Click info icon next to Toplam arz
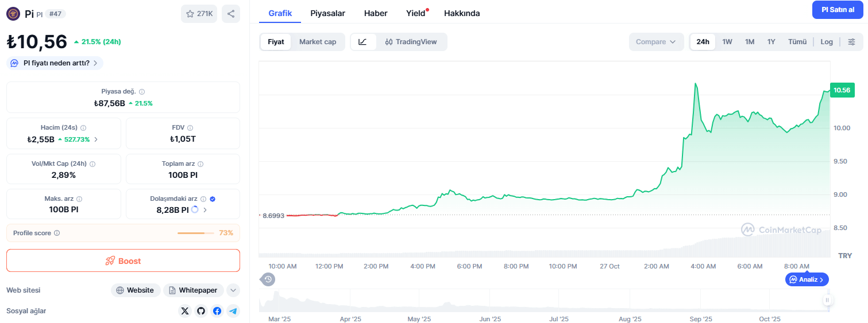Image resolution: width=868 pixels, height=323 pixels. (x=200, y=164)
